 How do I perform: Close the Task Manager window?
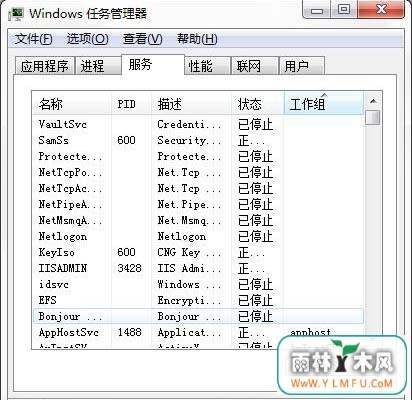(381, 10)
